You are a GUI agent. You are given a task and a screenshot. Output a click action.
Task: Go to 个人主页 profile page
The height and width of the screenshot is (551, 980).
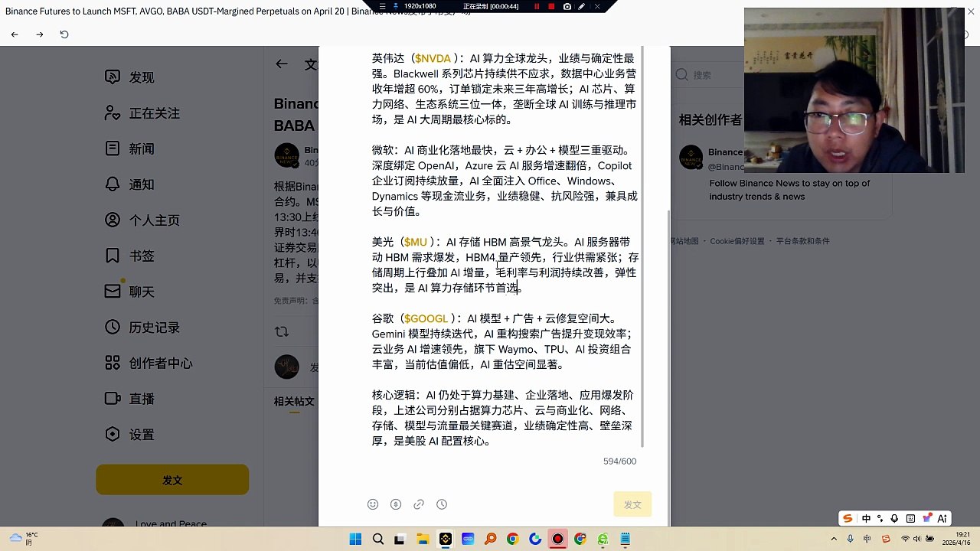[142, 220]
